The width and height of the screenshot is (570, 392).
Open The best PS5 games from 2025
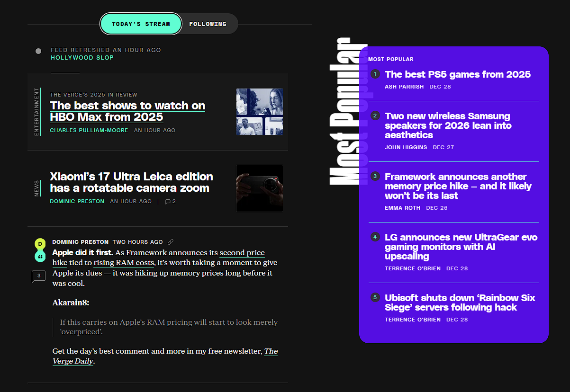tap(458, 74)
